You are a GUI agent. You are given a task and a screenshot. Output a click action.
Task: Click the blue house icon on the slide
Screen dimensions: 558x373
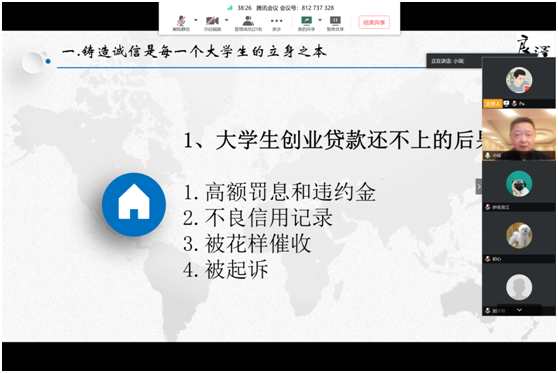pyautogui.click(x=134, y=205)
